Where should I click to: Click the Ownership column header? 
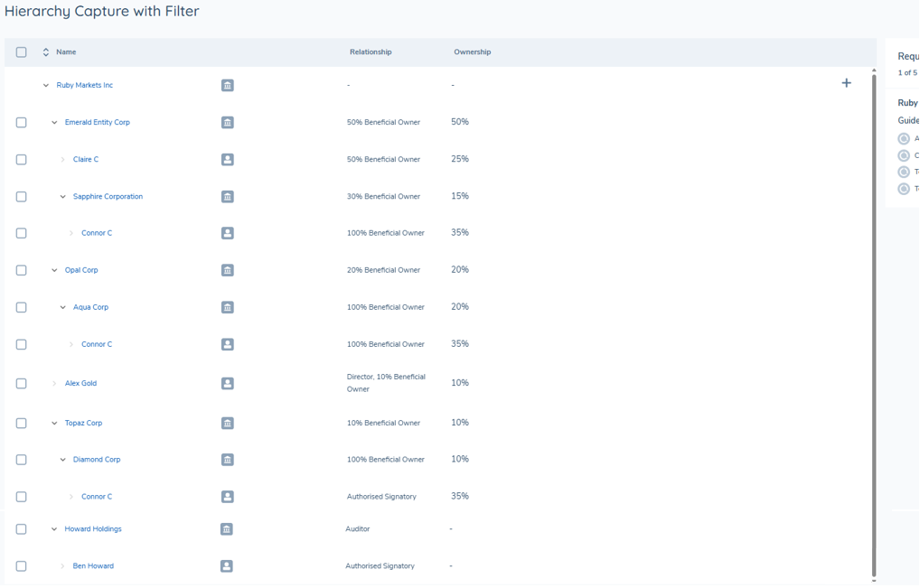tap(473, 52)
